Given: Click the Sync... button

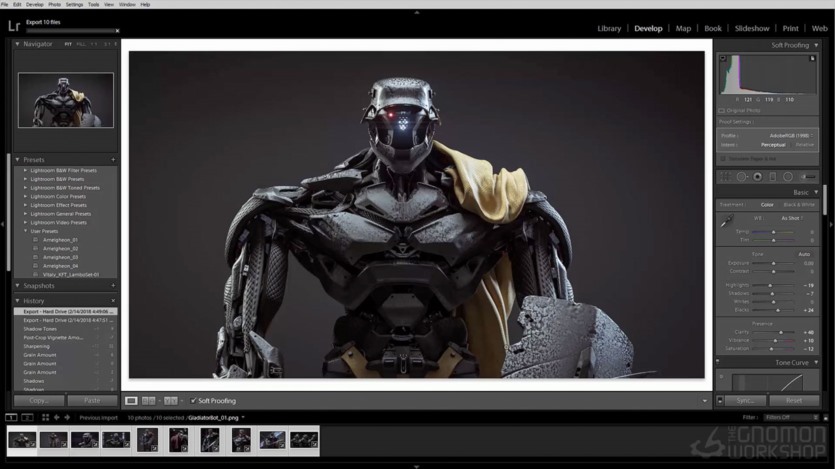Looking at the screenshot, I should point(745,400).
